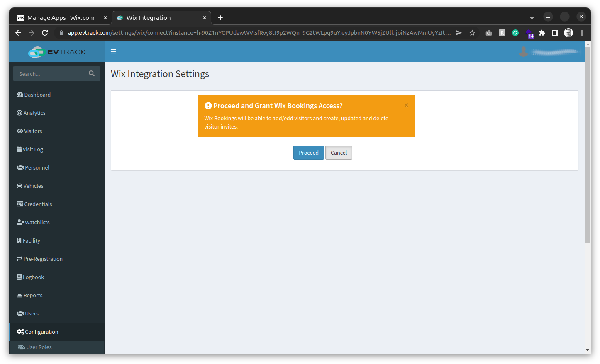Image resolution: width=600 pixels, height=364 pixels.
Task: View site info via padlock icon
Action: [x=61, y=33]
